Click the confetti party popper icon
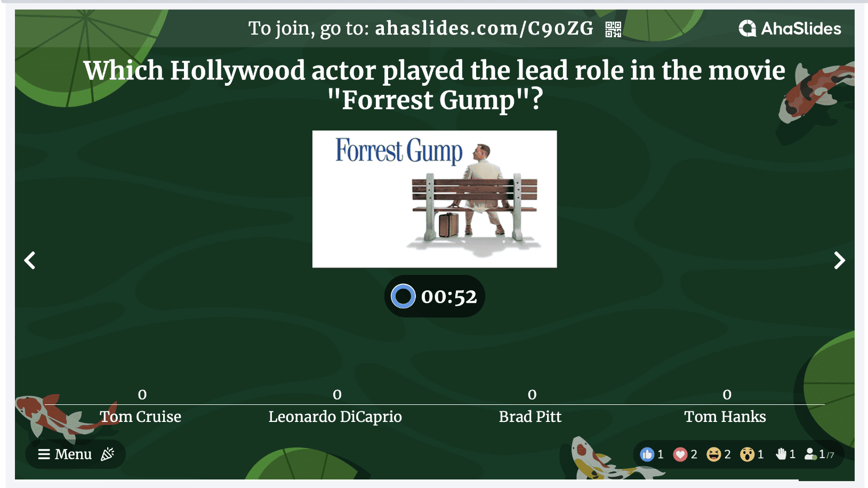868x488 pixels. coord(108,454)
